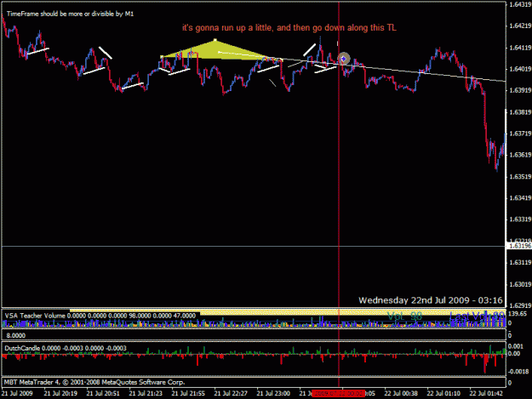The width and height of the screenshot is (532, 399).
Task: Click the circled diamond marker on the trendline
Action: pos(344,59)
